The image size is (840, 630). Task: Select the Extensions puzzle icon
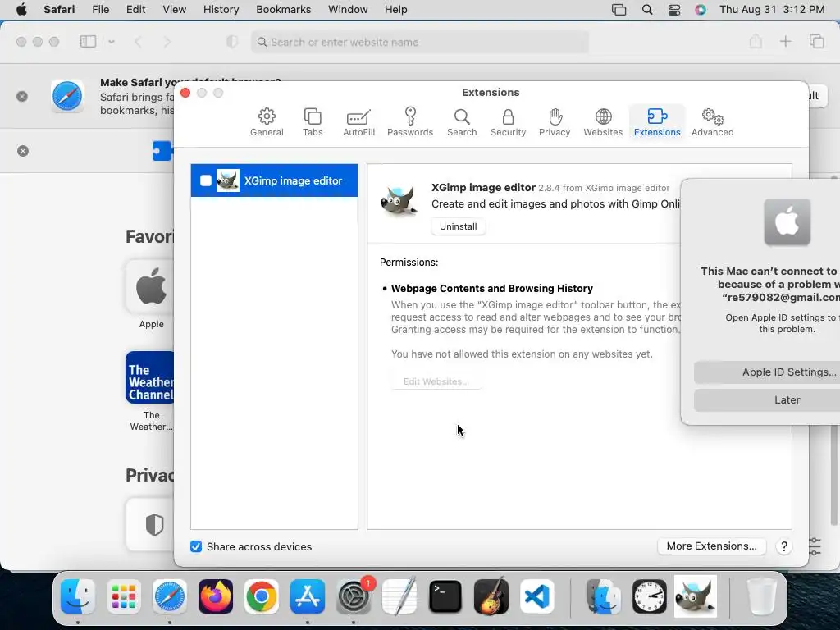click(x=657, y=116)
